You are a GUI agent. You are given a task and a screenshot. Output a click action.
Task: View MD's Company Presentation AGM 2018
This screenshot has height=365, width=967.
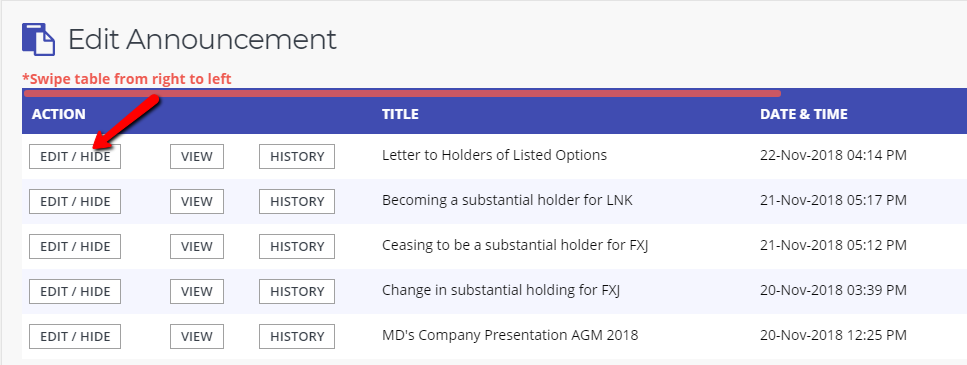(197, 337)
